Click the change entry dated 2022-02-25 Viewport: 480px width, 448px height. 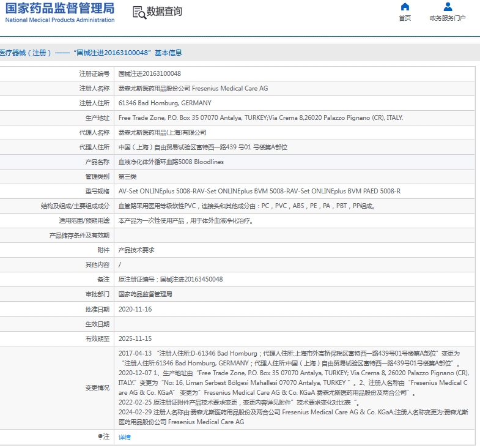(x=238, y=402)
